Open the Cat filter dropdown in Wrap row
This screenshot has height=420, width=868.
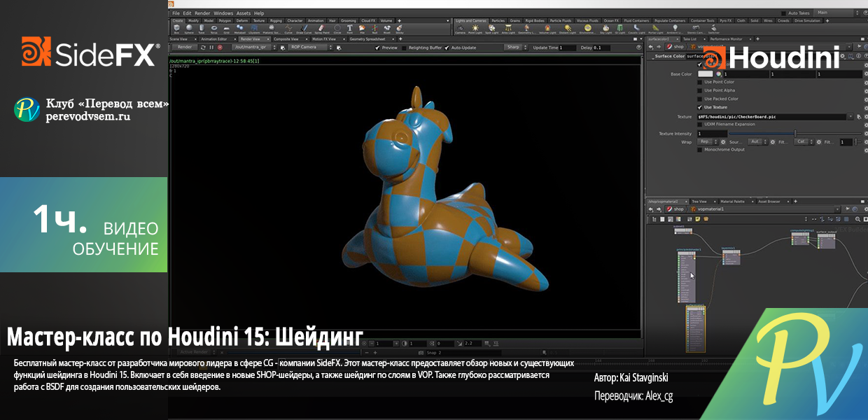coord(804,142)
